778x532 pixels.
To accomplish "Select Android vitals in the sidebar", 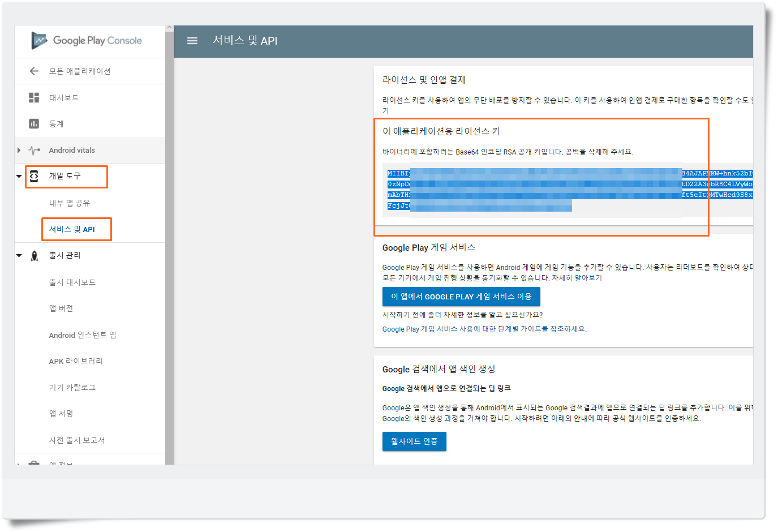I will click(x=72, y=151).
